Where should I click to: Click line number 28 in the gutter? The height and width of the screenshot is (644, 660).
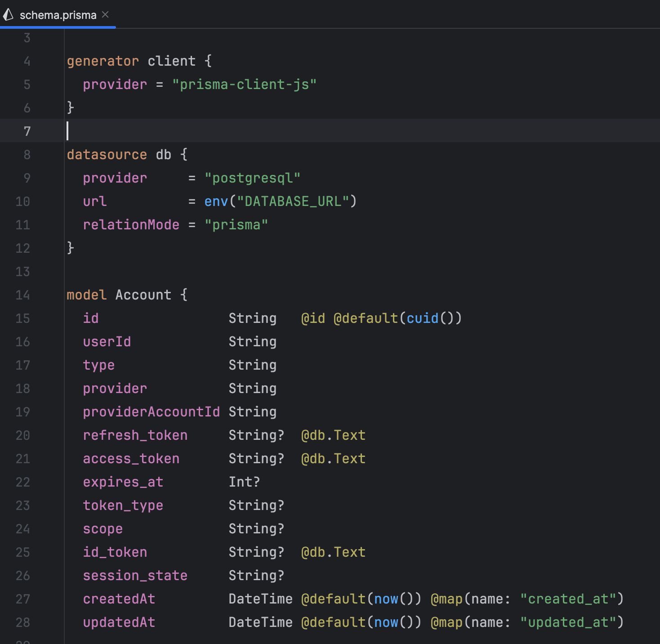pyautogui.click(x=23, y=622)
